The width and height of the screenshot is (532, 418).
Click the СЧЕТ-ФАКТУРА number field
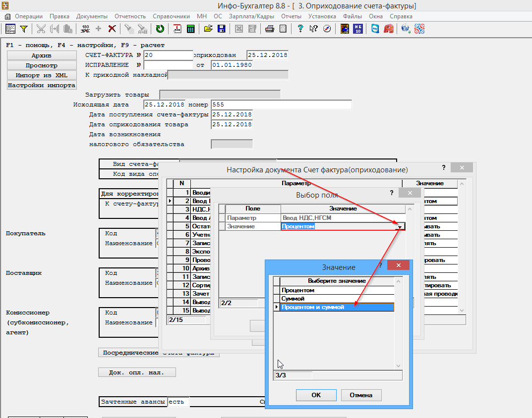[x=168, y=55]
